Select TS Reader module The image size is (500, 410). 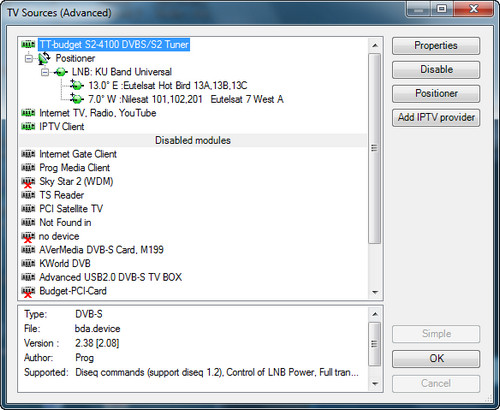coord(62,195)
